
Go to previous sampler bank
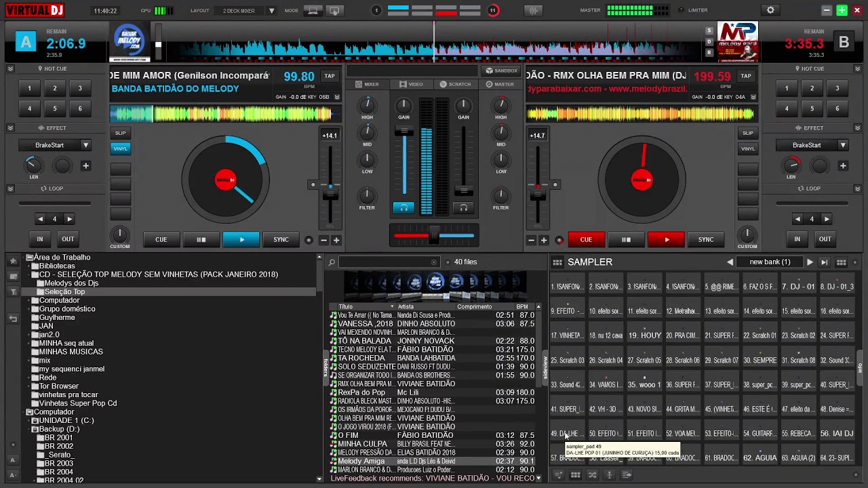coord(730,262)
